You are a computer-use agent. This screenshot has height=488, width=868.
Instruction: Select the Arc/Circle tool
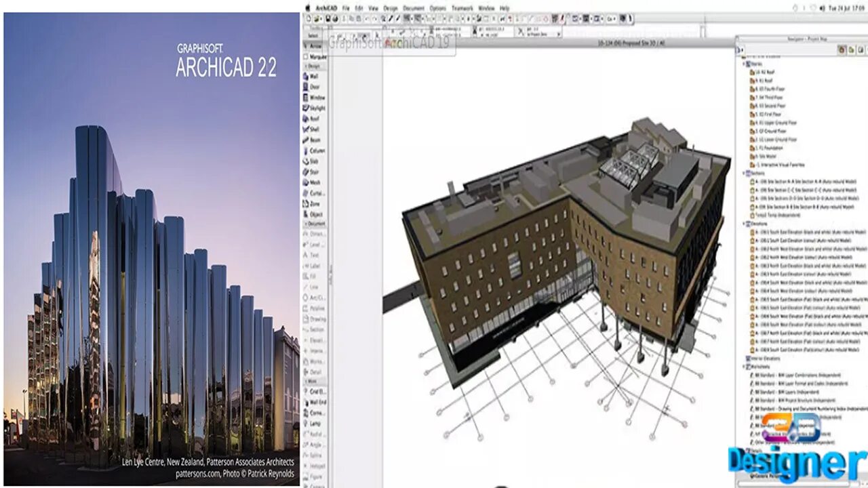pos(315,297)
